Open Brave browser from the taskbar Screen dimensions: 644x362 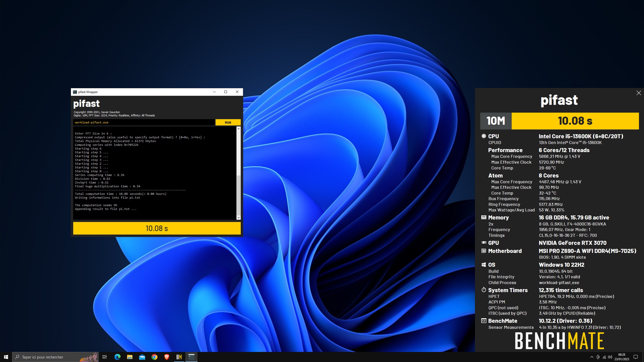pyautogui.click(x=167, y=357)
